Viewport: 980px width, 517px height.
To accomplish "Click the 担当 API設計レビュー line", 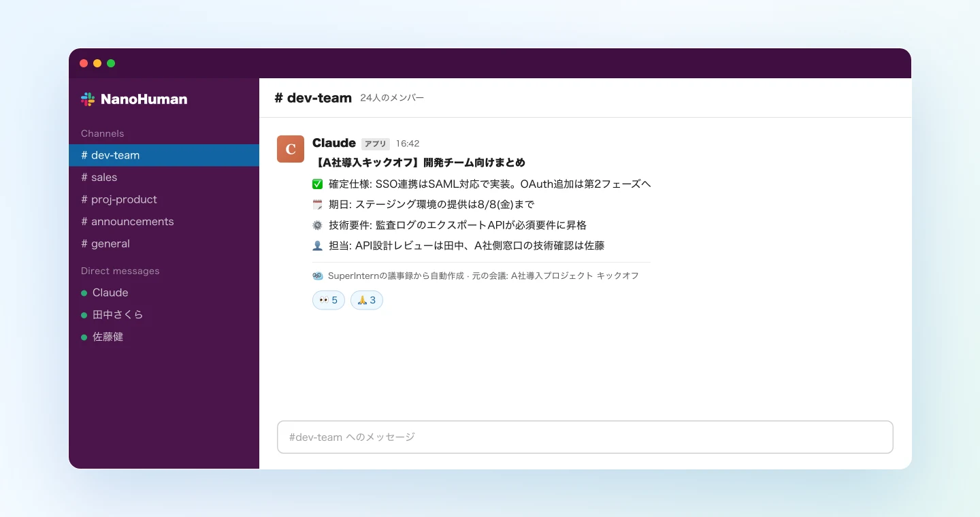I will point(458,245).
